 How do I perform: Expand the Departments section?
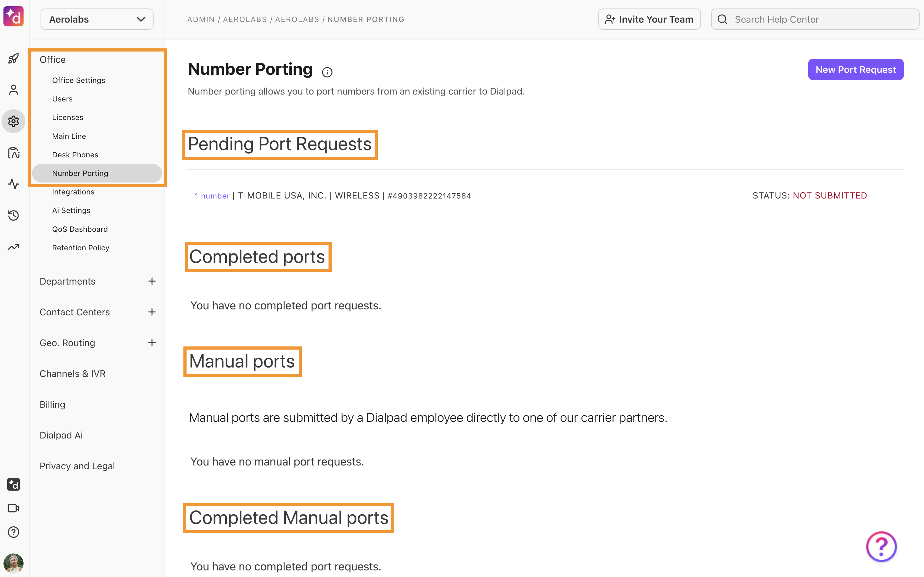tap(68, 281)
